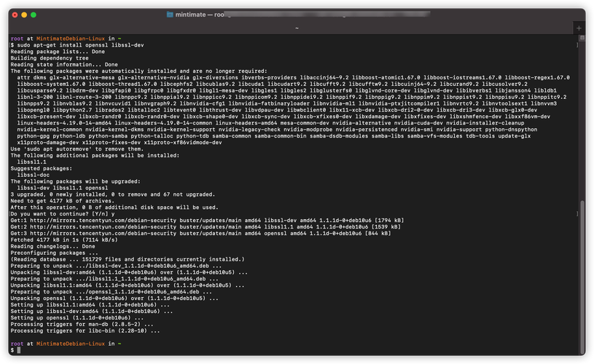The image size is (594, 364).
Task: Click 'The following packages will be upgraded:'
Action: click(75, 181)
